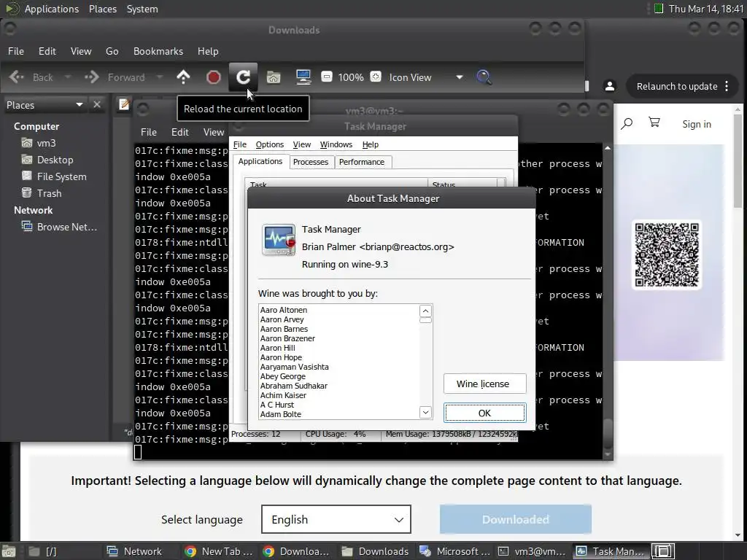Viewport: 747px width, 560px height.
Task: Open Bookmarks menu in Downloads window
Action: point(158,51)
